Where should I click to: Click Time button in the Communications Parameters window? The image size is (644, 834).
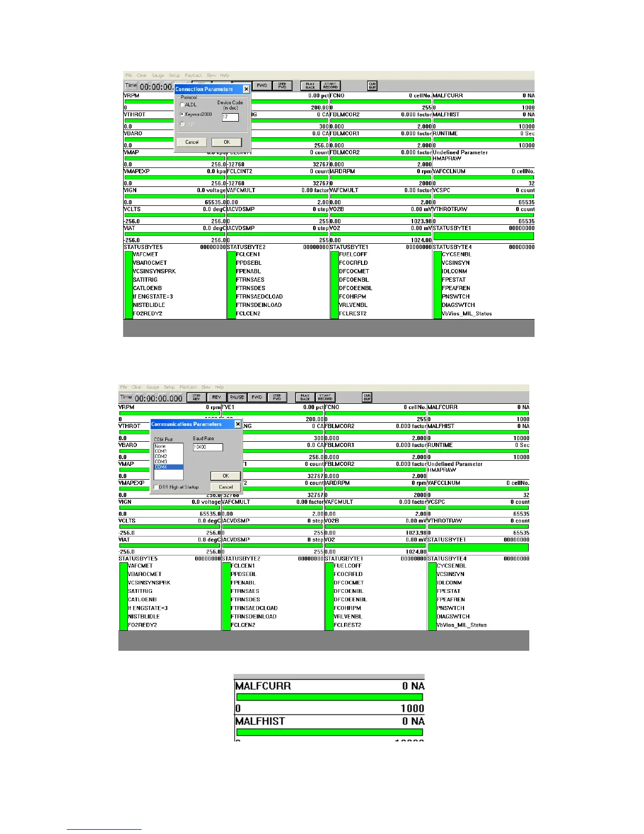pos(126,398)
